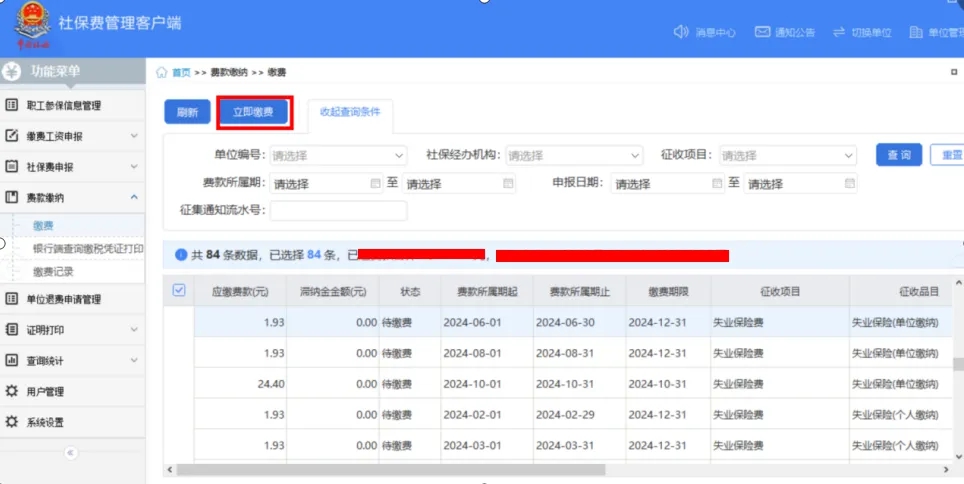Click the 用户管理 gear icon
Screen dimensions: 964x484
point(12,391)
